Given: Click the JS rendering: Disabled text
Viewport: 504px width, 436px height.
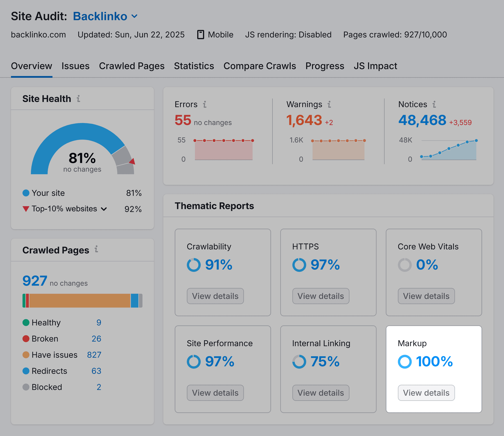Looking at the screenshot, I should pyautogui.click(x=288, y=35).
